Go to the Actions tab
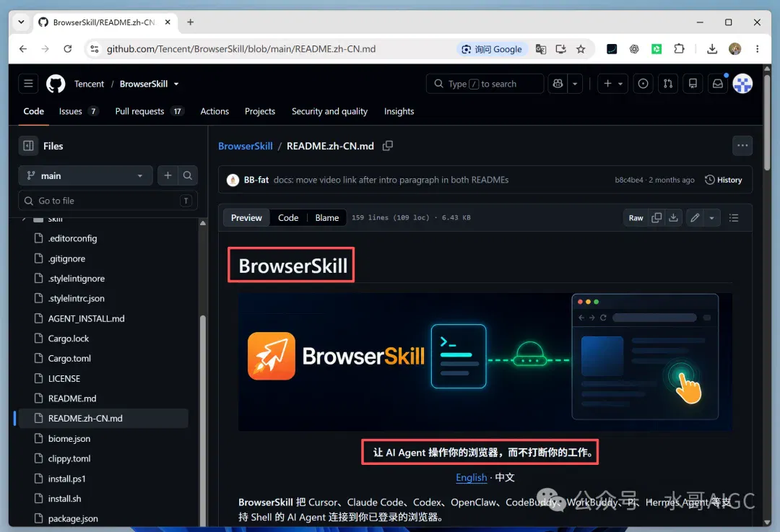Viewport: 780px width, 532px height. point(214,111)
